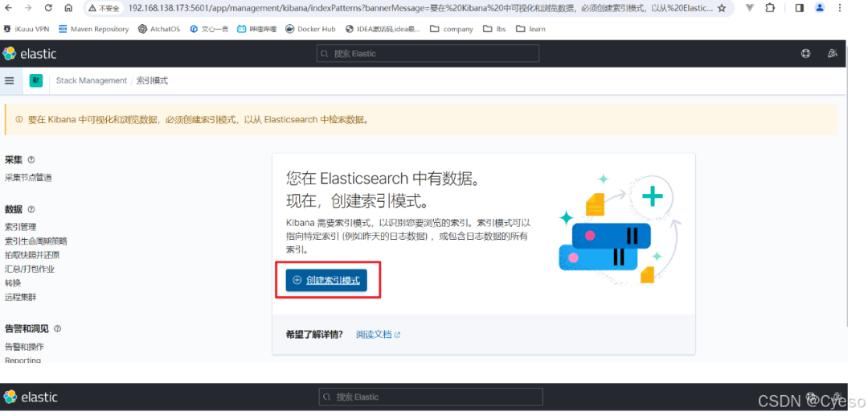Screen dimensions: 868x416
Task: Bookmark this page with the star icon
Action: 721,8
